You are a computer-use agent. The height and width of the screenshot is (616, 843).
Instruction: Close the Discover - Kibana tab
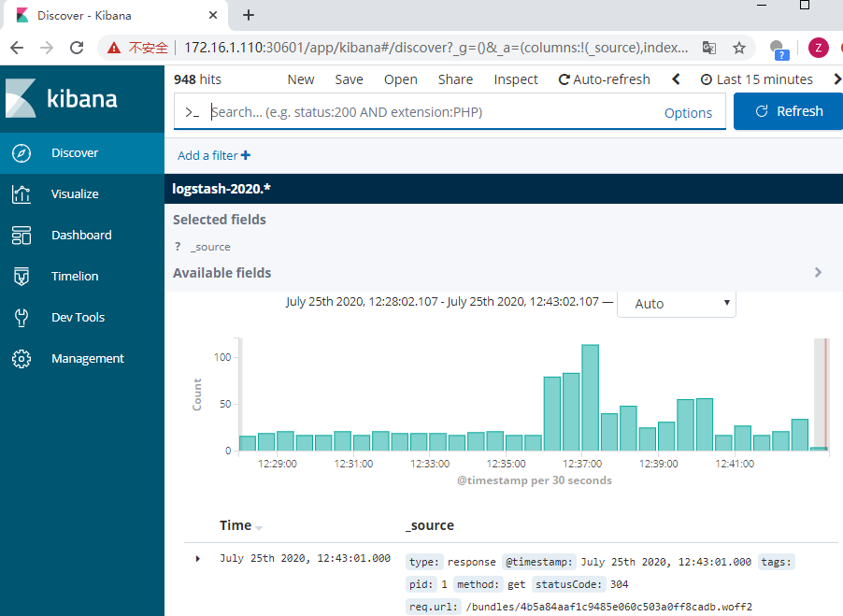(213, 15)
